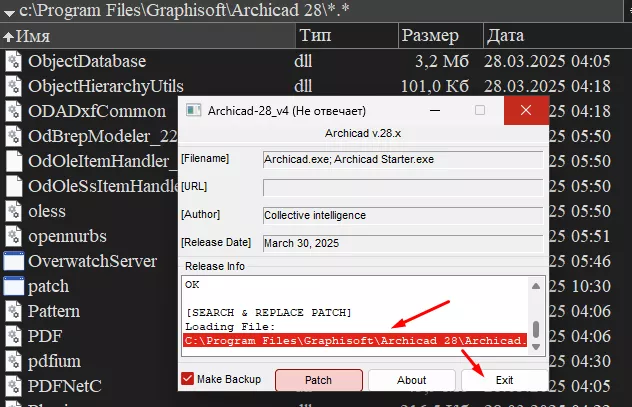Select the opennurbs file name
The height and width of the screenshot is (407, 632).
[67, 237]
